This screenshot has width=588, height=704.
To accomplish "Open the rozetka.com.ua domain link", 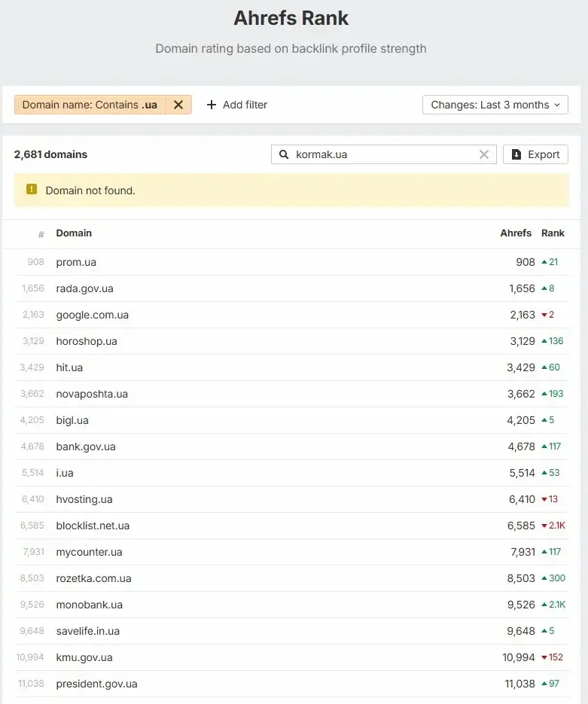I will 93,578.
